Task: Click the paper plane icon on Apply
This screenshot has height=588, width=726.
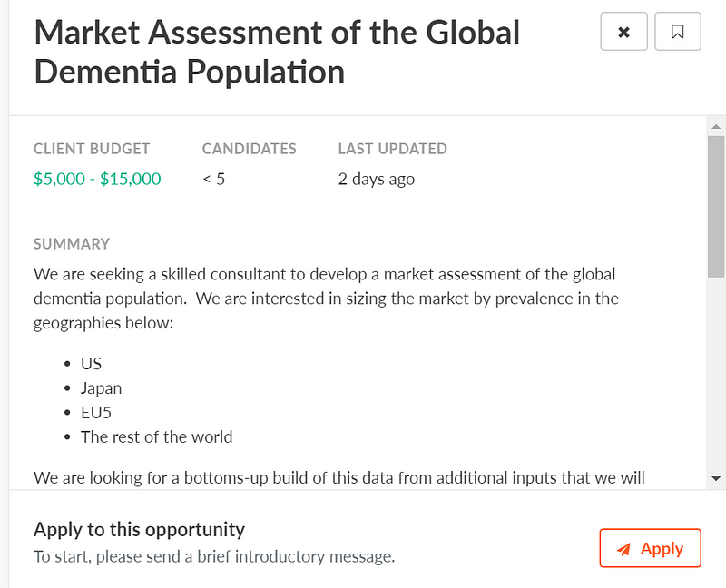Action: [x=623, y=549]
